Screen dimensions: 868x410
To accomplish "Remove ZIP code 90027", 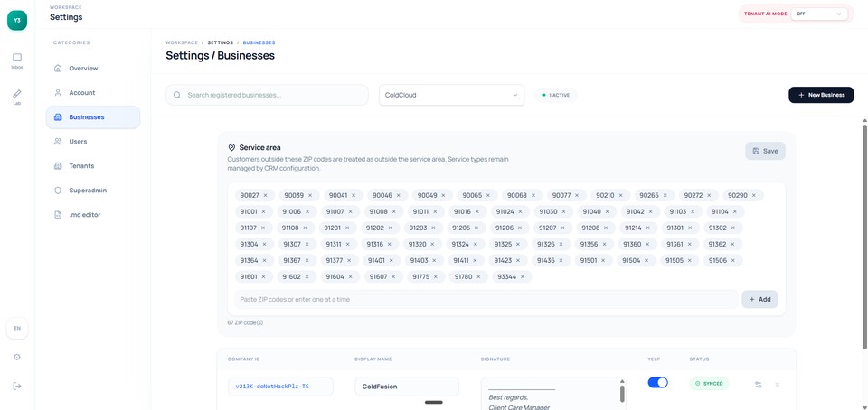I will [x=266, y=195].
